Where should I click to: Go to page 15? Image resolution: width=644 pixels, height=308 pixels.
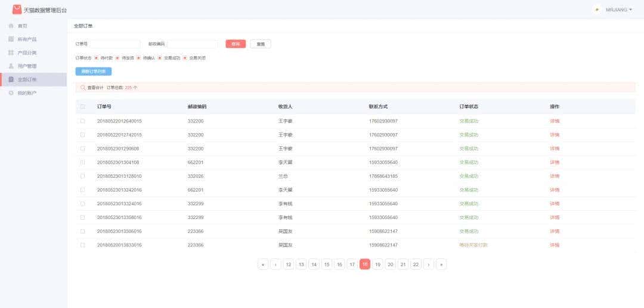pos(327,264)
